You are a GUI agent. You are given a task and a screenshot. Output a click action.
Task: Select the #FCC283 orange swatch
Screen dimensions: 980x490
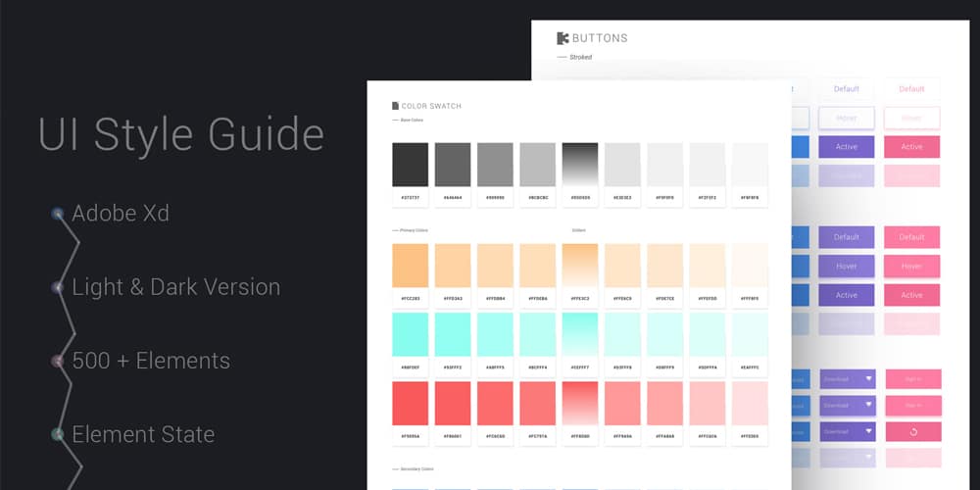410,266
